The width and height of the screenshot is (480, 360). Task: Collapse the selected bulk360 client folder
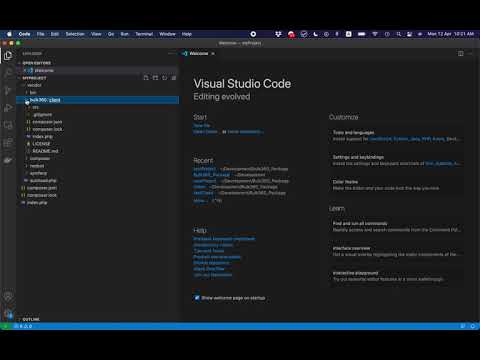98,100
